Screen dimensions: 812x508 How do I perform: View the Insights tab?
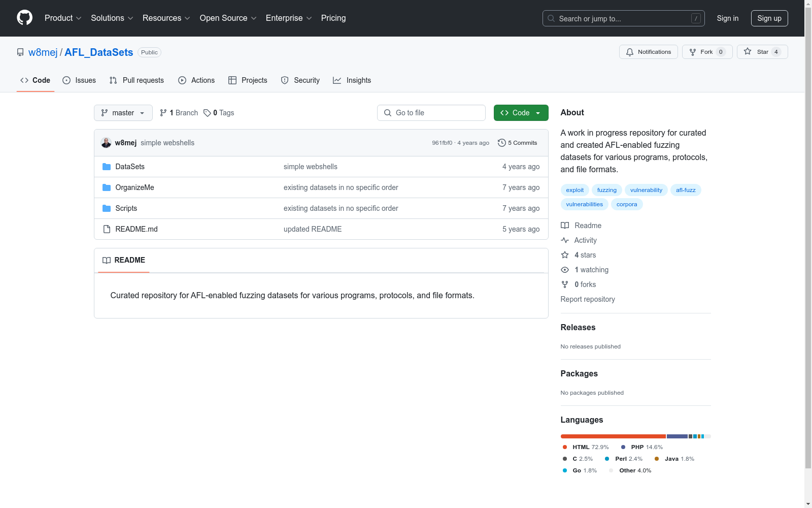coord(352,80)
